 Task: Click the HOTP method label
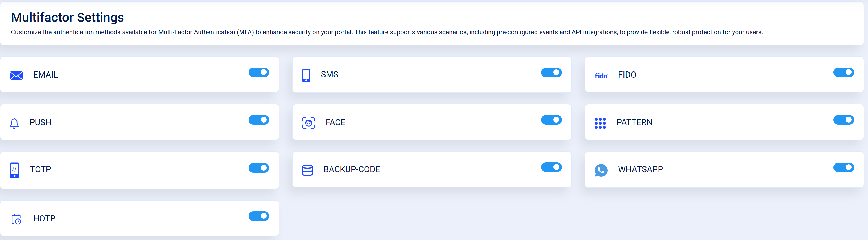[x=44, y=218]
